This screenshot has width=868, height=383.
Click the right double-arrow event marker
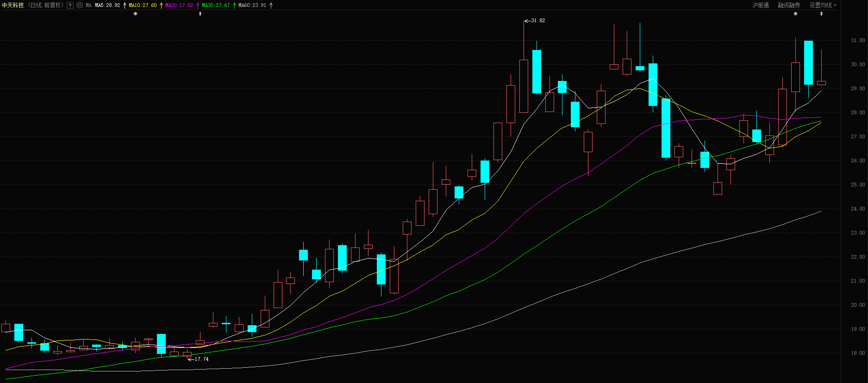point(821,14)
